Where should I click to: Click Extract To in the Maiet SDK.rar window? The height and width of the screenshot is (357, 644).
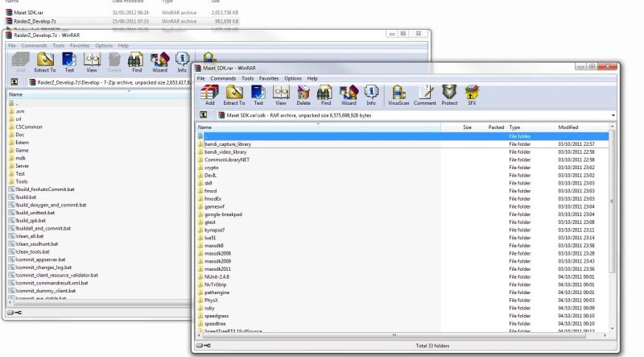(234, 95)
